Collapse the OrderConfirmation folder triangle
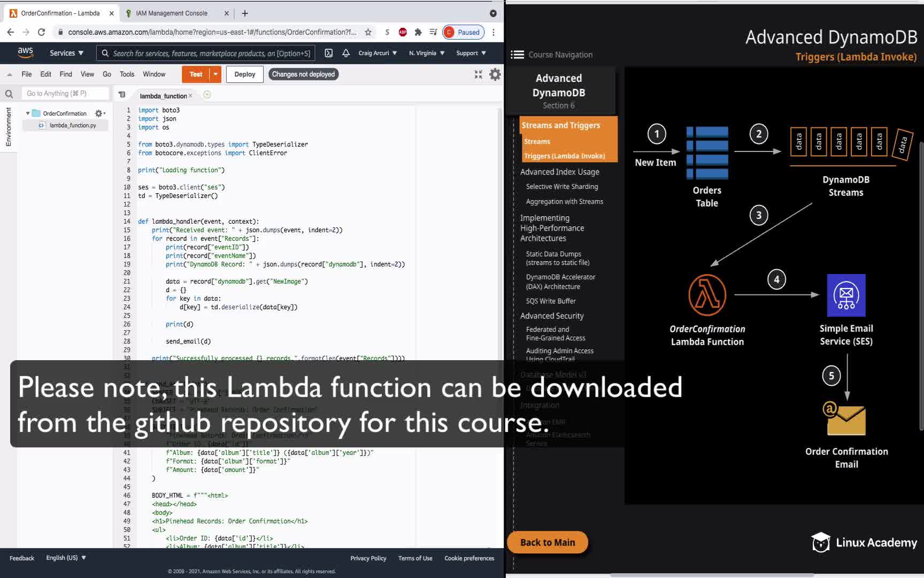924x578 pixels. 28,113
